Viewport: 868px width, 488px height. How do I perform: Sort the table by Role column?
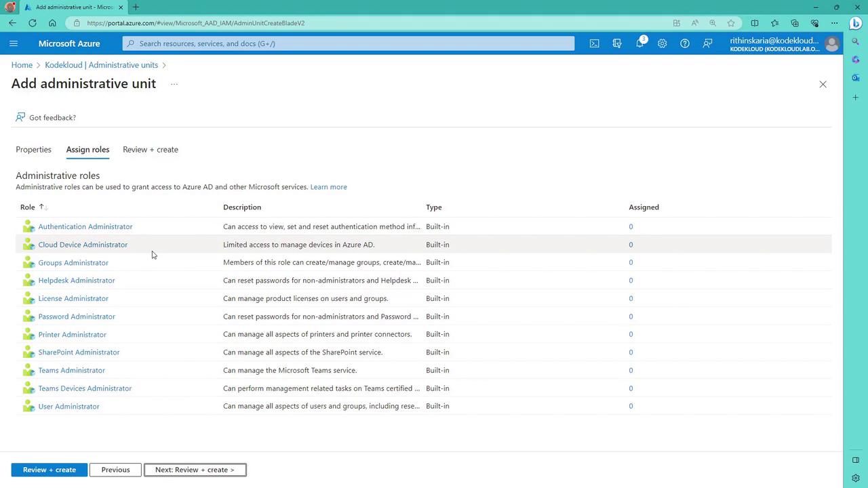[28, 207]
